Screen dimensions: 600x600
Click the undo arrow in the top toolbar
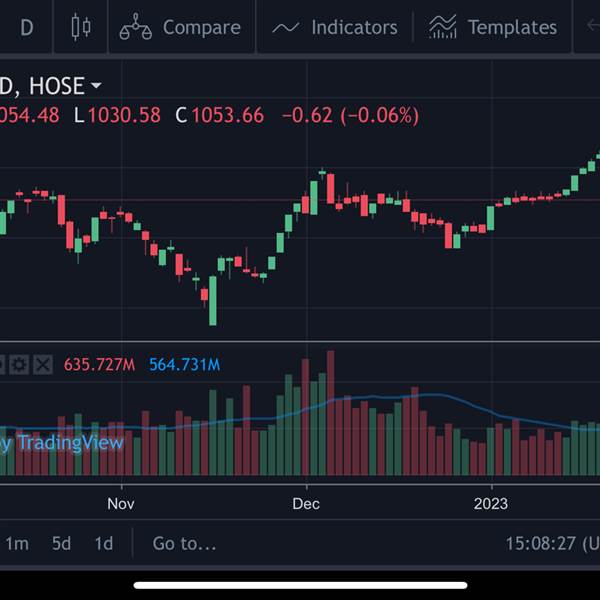[x=593, y=26]
